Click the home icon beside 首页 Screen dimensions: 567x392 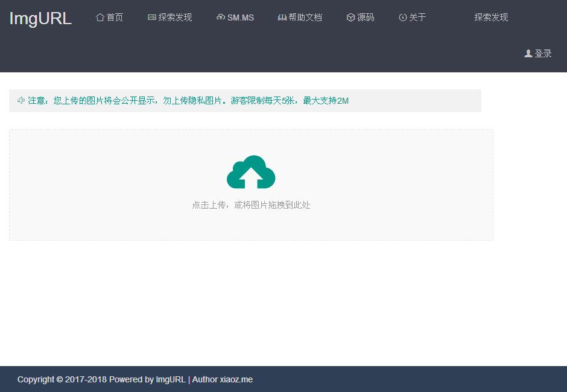[100, 17]
